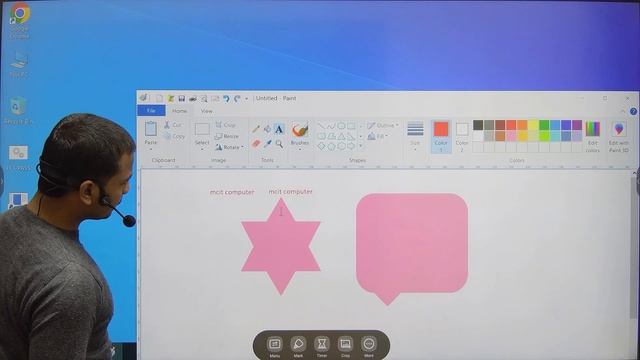Click More on the floating bottom bar
The image size is (640, 360).
coord(369,344)
